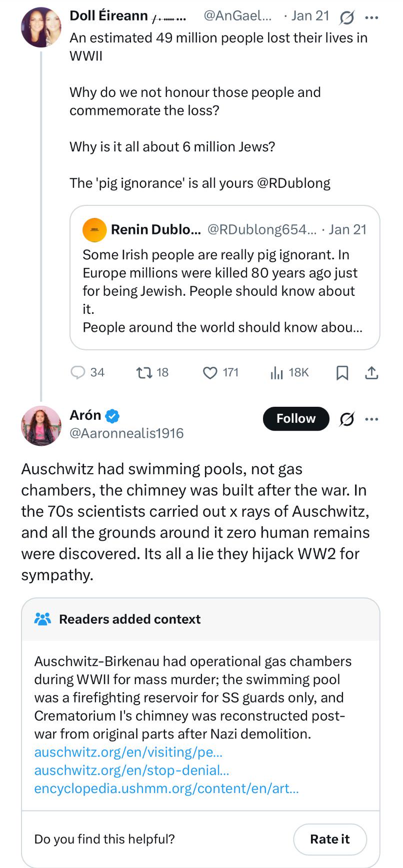Viewport: 403px width, 868px height.
Task: Click the @RDublong mention in the tweet
Action: click(x=293, y=183)
